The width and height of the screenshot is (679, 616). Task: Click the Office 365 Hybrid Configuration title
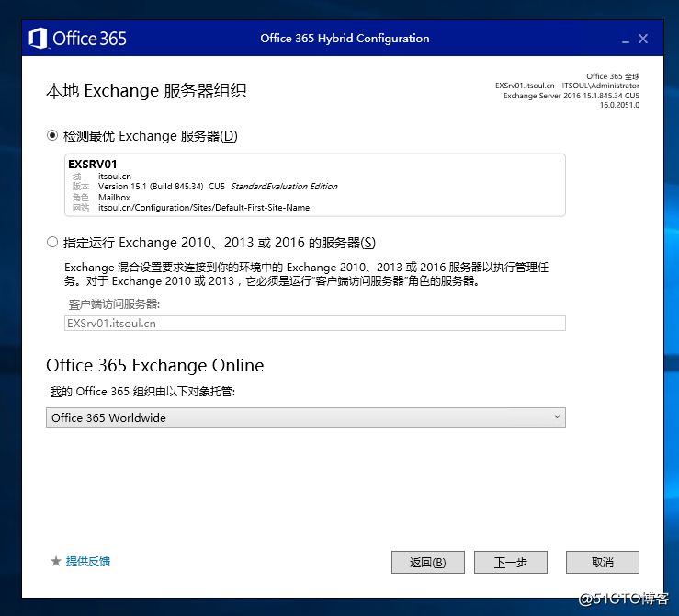345,38
